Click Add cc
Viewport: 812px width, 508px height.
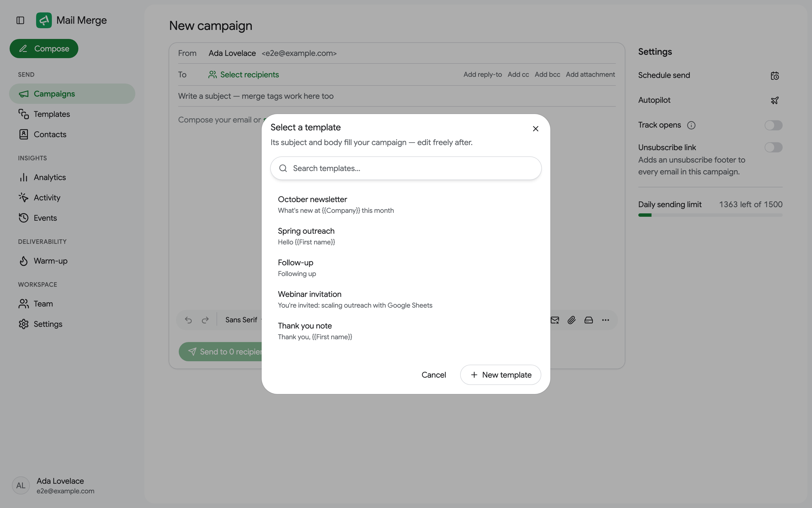pos(518,75)
